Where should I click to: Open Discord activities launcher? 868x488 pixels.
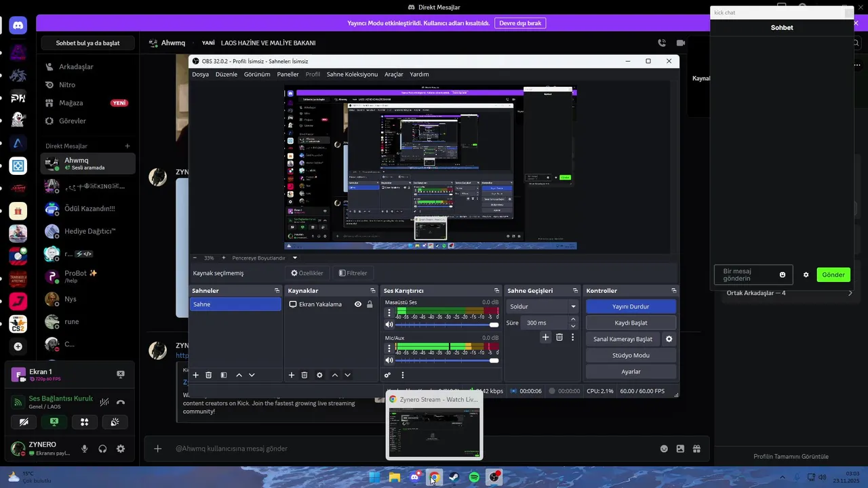[85, 422]
